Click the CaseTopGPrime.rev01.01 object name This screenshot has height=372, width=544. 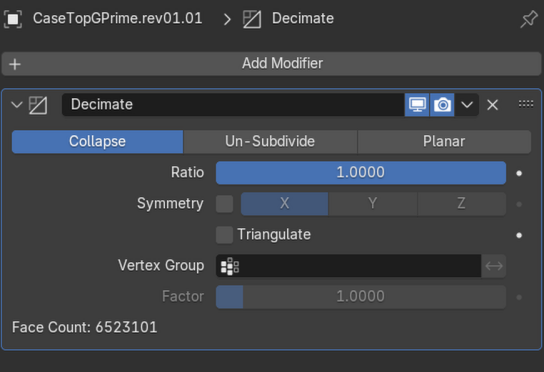pyautogui.click(x=118, y=18)
